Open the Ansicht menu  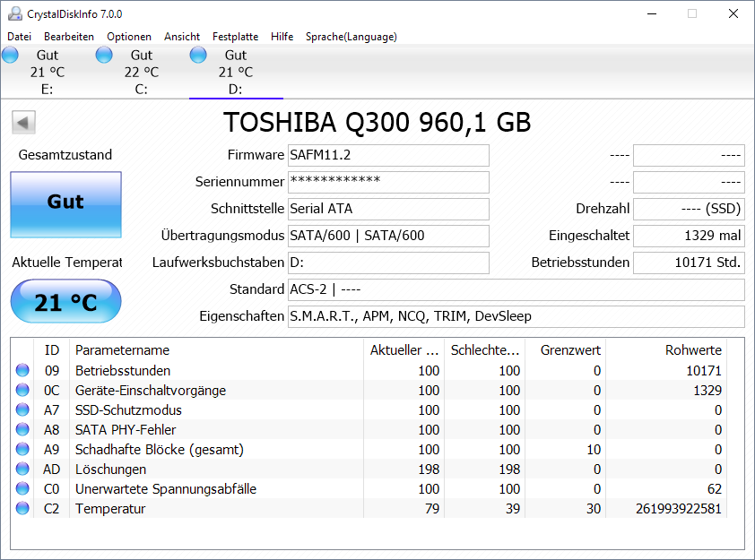[182, 37]
